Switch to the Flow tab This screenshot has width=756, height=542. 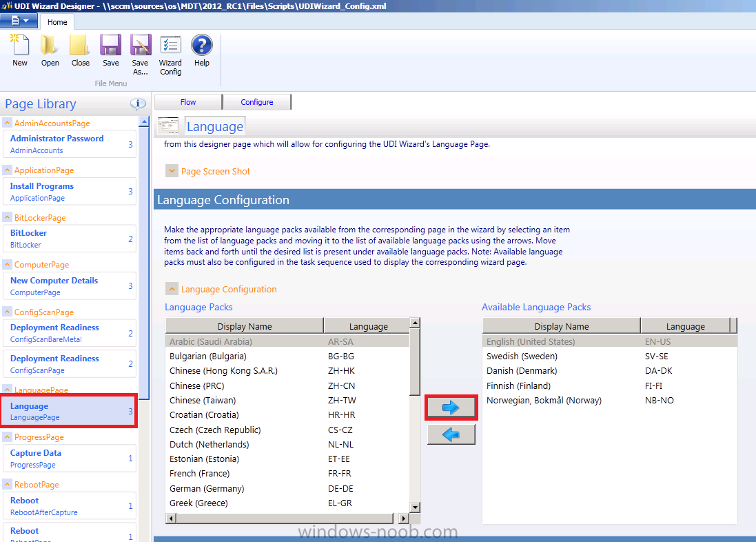click(188, 102)
